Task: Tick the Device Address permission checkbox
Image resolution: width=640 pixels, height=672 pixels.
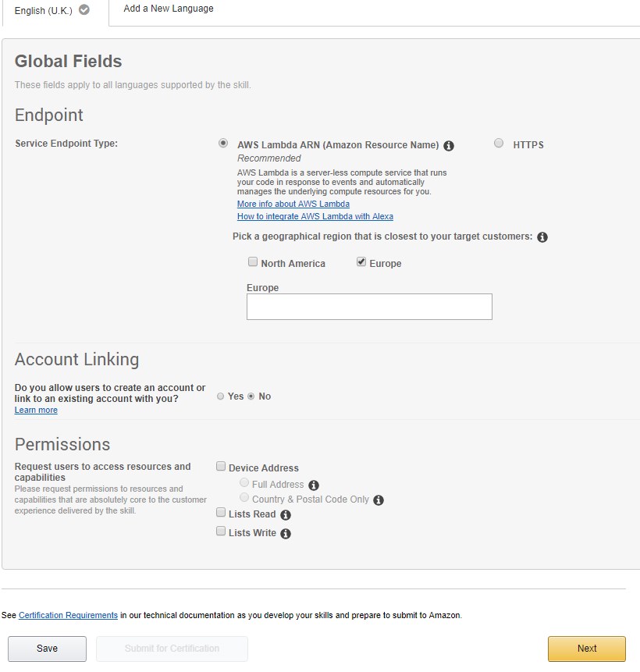Action: coord(221,466)
